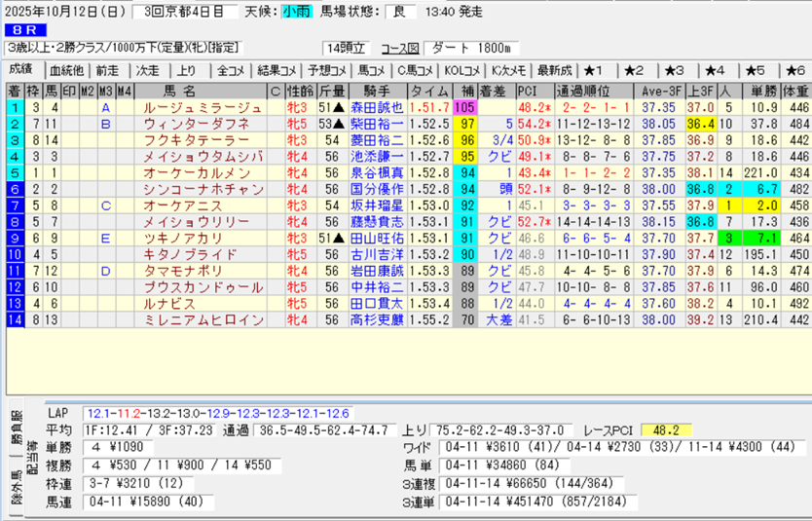Click the pink 105 rating cell
The width and height of the screenshot is (812, 521).
[x=464, y=107]
